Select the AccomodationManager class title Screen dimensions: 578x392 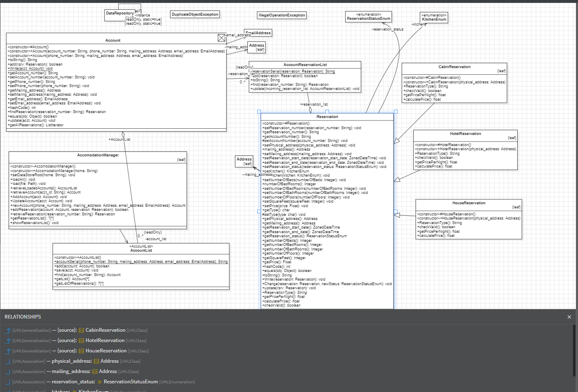(x=98, y=155)
